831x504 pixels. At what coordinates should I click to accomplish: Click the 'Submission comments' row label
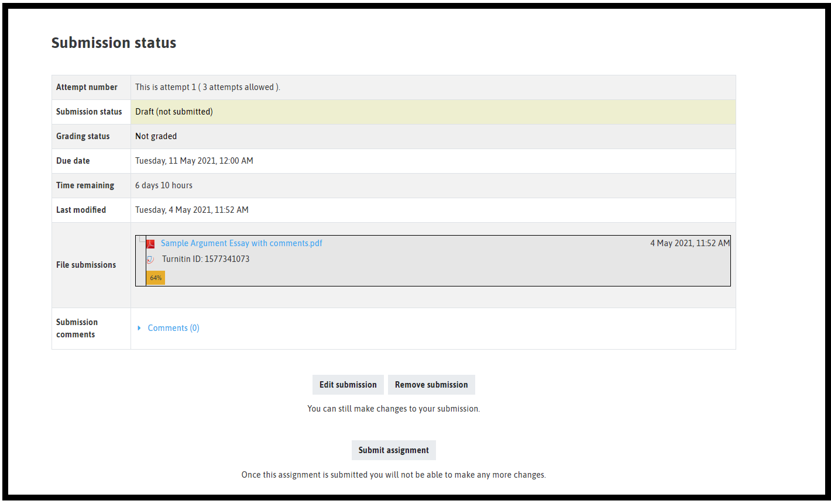[77, 328]
